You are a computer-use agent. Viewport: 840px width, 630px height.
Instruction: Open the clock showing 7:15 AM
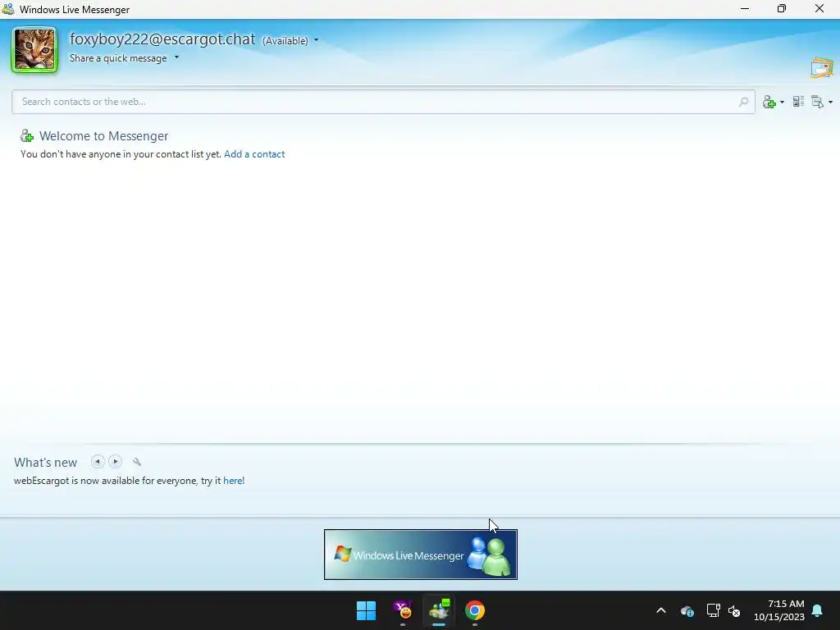point(779,610)
